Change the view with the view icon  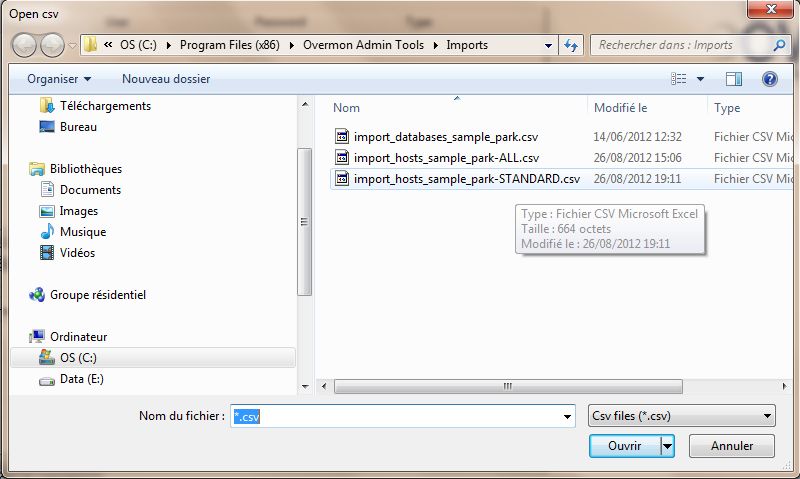pyautogui.click(x=679, y=79)
